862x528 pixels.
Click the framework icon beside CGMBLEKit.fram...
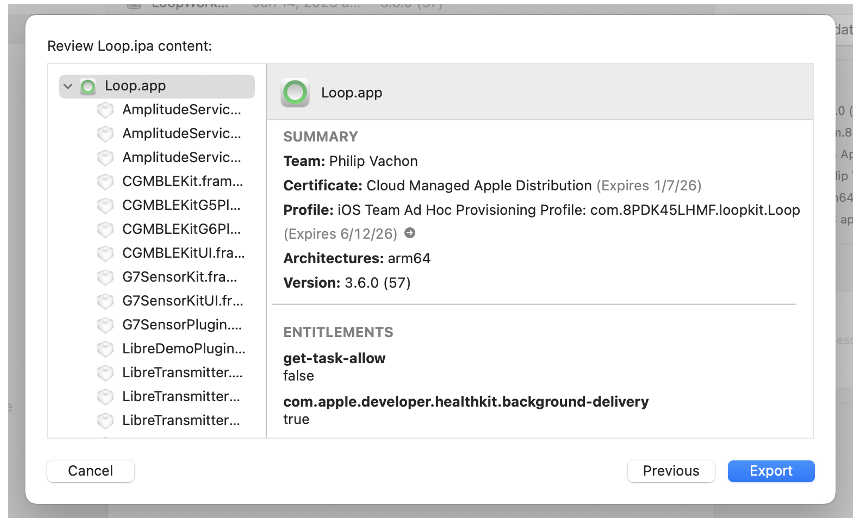point(105,182)
